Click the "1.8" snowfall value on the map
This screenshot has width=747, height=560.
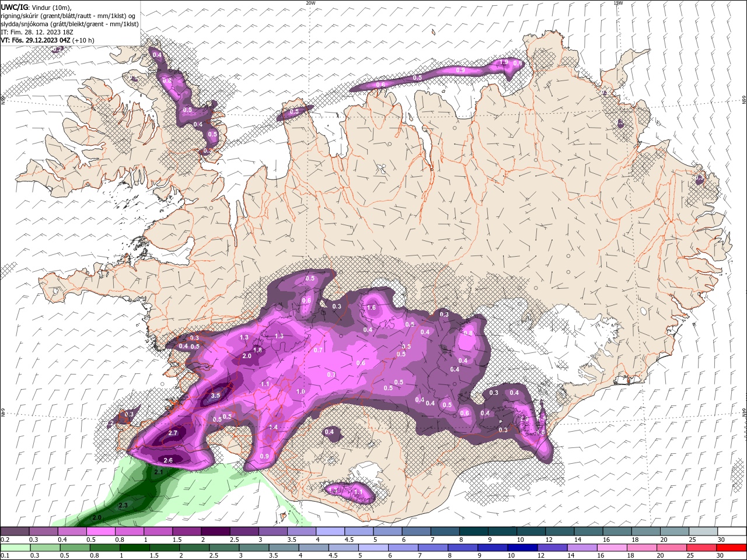pos(257,350)
